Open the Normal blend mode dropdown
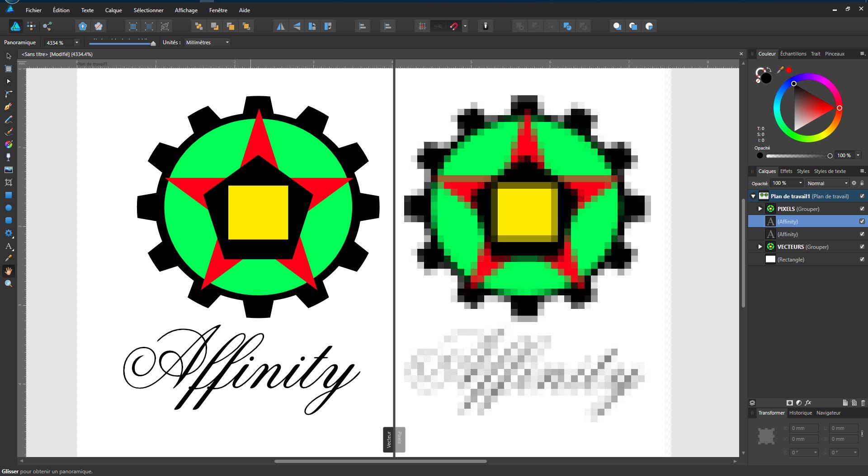The height and width of the screenshot is (476, 868). [x=827, y=183]
